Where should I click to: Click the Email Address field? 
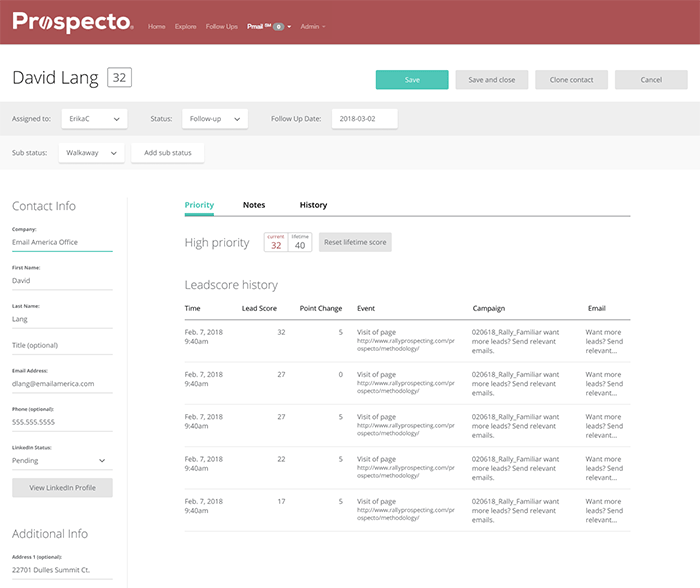pos(62,384)
